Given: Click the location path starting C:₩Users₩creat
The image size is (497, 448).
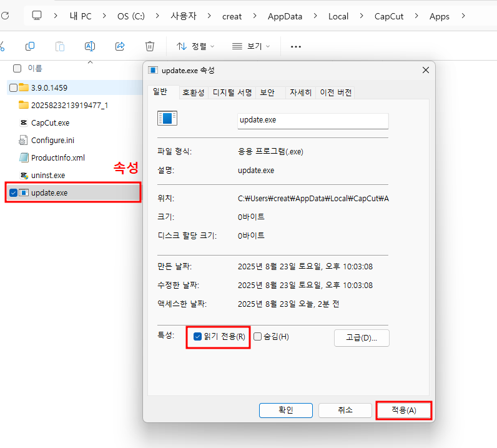Looking at the screenshot, I should click(x=313, y=199).
